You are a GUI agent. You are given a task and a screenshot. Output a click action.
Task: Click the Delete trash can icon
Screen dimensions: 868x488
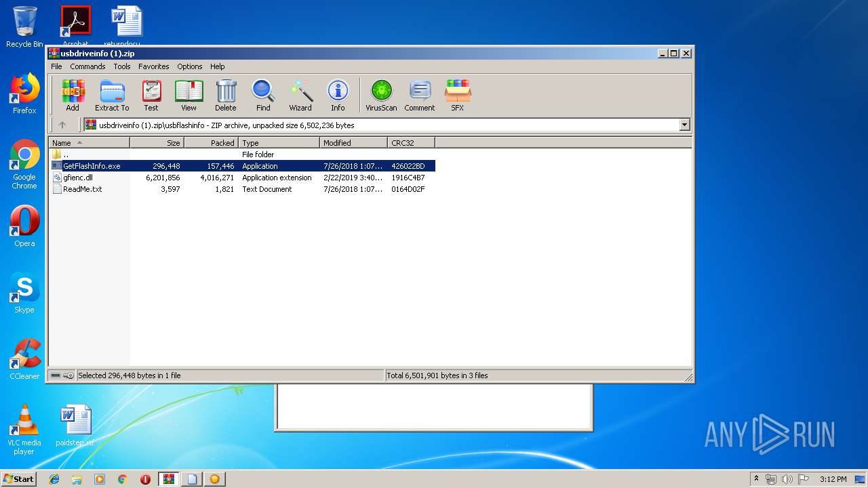(x=226, y=95)
